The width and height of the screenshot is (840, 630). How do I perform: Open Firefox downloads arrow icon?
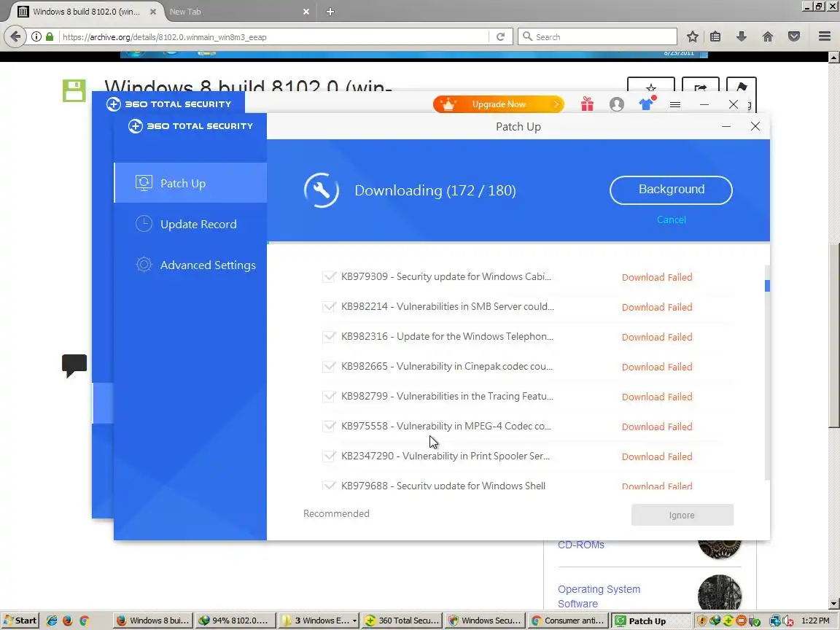click(742, 36)
